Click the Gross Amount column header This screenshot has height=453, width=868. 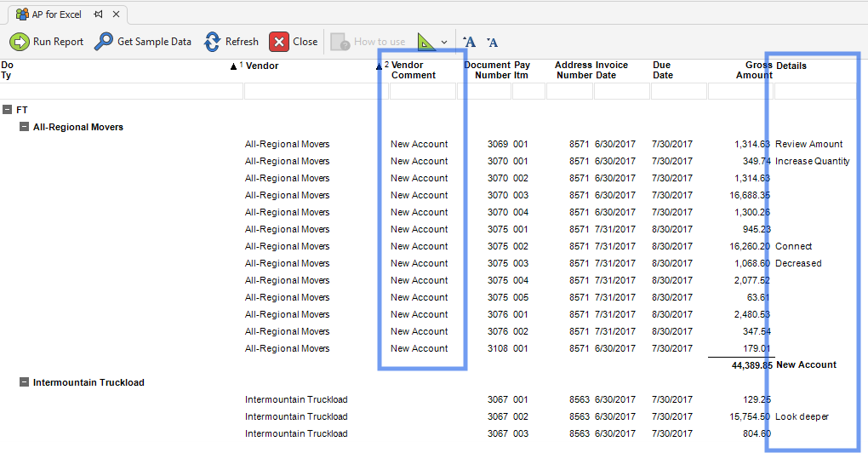point(754,71)
